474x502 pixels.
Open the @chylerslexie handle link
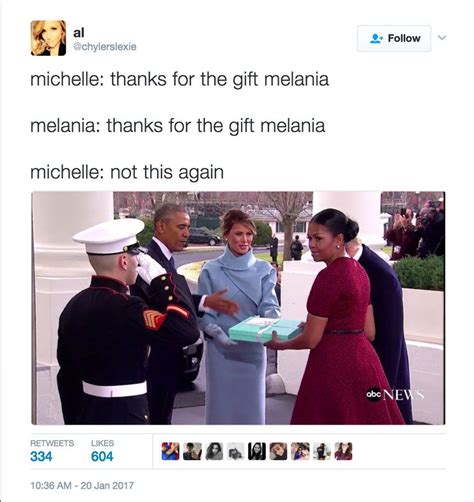point(105,47)
